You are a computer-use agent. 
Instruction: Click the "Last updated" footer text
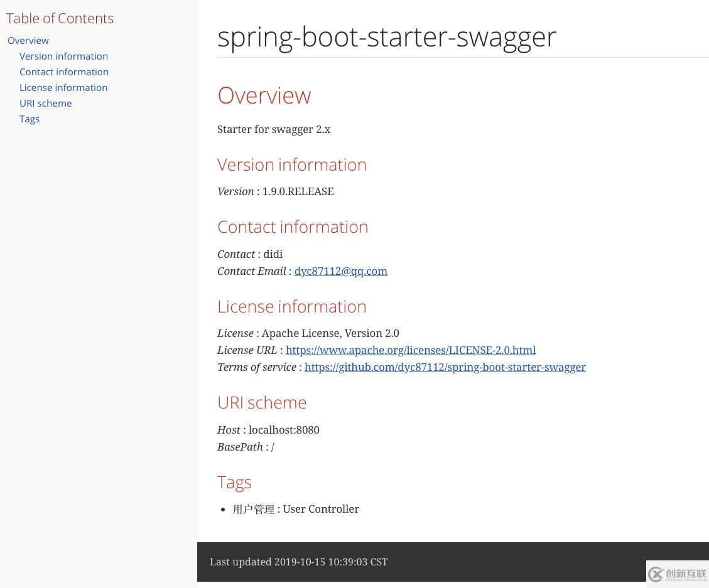[298, 562]
